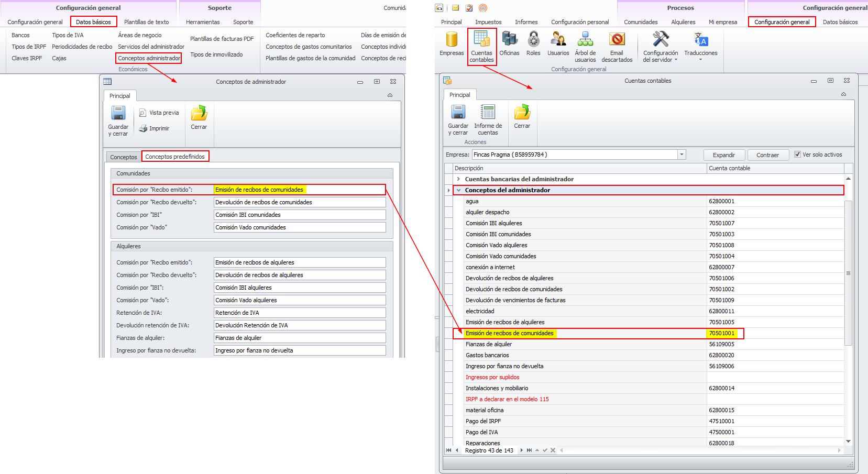Click the Comisión Vado comunidades input field
868x474 pixels.
tap(300, 227)
